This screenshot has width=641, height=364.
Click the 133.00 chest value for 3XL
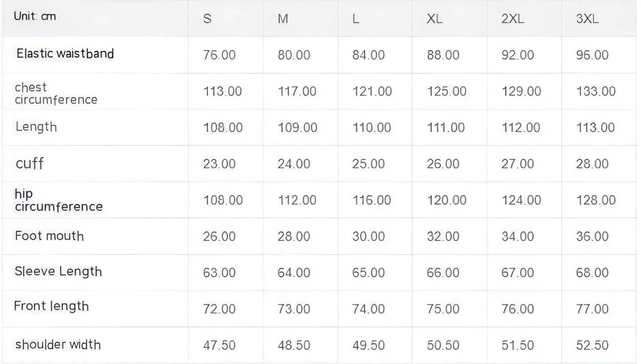[x=596, y=91]
